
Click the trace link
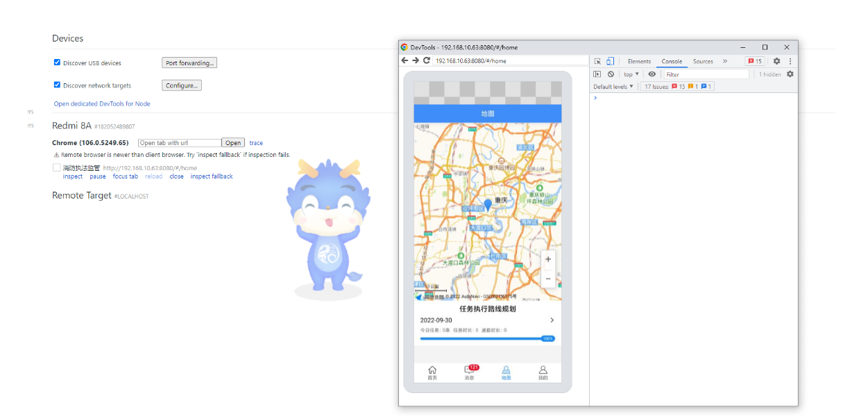point(256,143)
